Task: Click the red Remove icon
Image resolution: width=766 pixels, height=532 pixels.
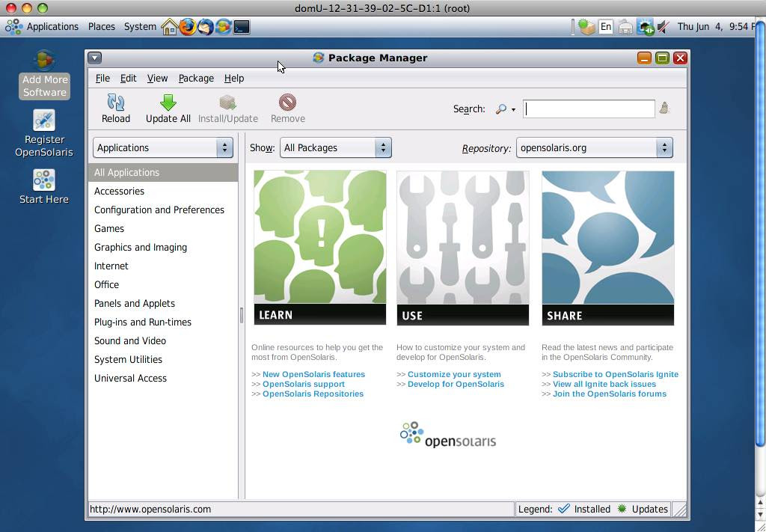Action: [288, 102]
